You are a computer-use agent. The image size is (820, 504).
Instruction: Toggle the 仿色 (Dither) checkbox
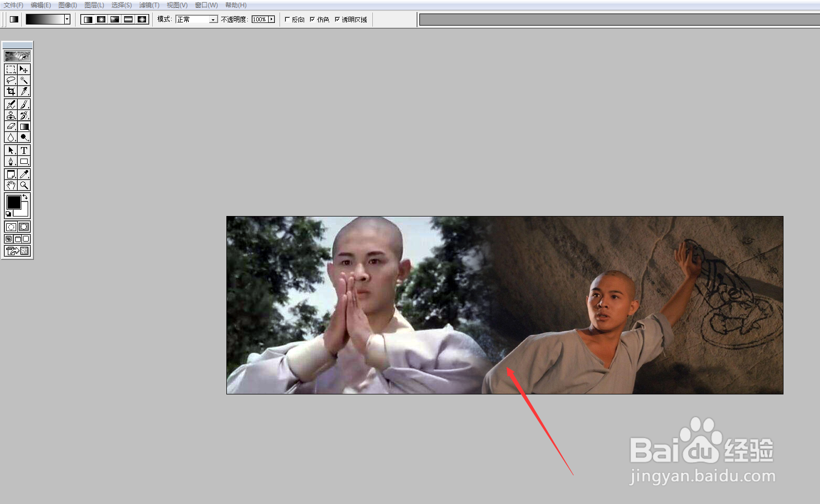312,19
